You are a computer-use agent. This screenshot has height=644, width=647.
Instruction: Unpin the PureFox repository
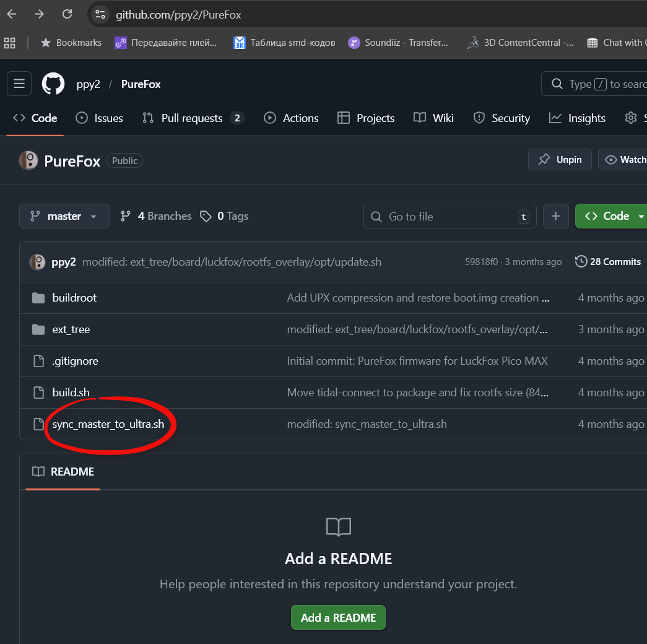click(x=560, y=160)
